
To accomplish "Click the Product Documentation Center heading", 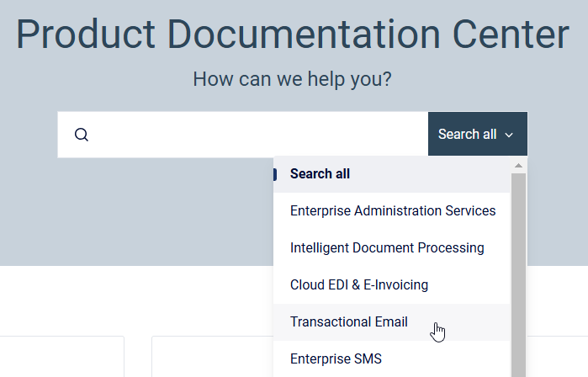I will coord(293,35).
